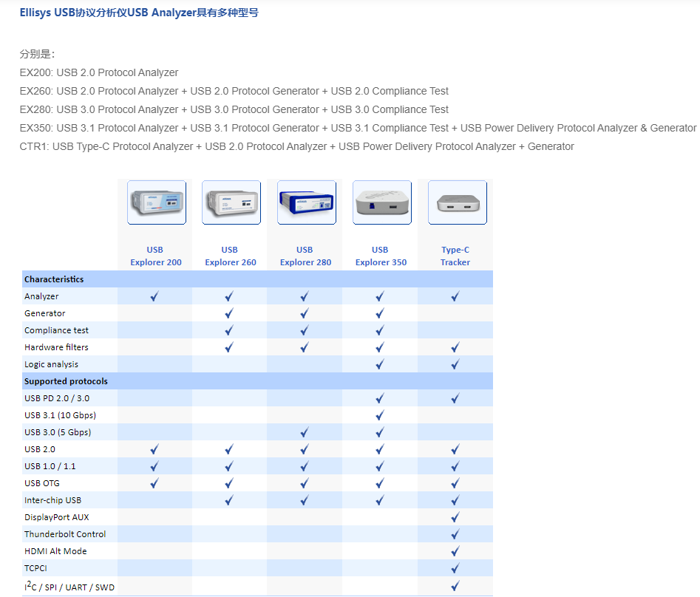Open the USB Explorer 260 link

point(231,256)
